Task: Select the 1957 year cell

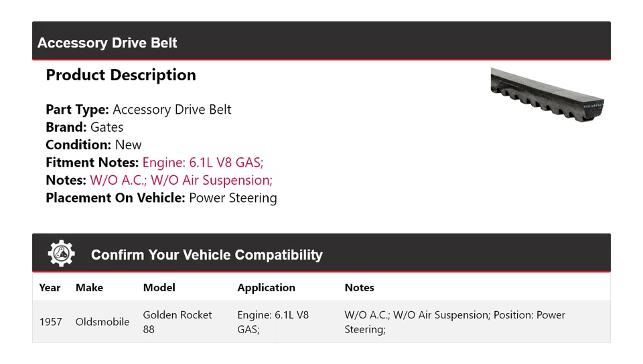Action: [51, 322]
